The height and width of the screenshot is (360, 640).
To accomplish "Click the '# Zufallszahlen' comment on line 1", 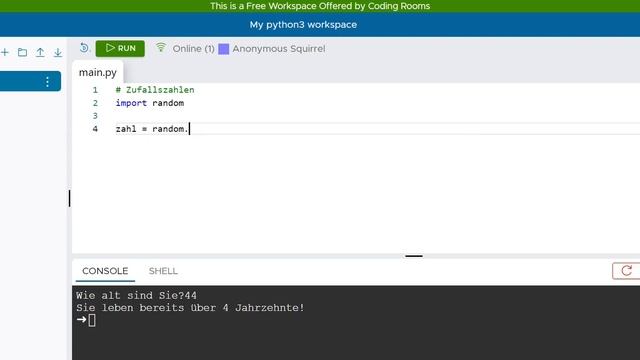I will point(155,90).
